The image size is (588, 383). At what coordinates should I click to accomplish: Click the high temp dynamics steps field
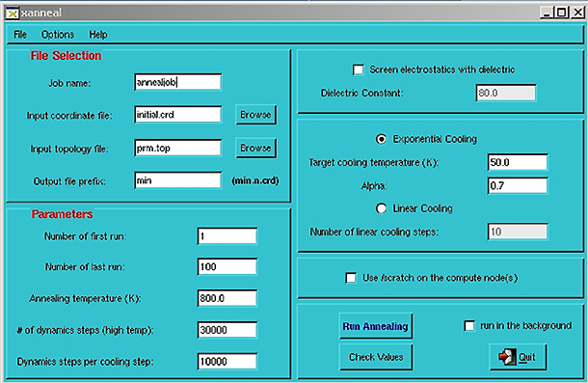(x=227, y=330)
